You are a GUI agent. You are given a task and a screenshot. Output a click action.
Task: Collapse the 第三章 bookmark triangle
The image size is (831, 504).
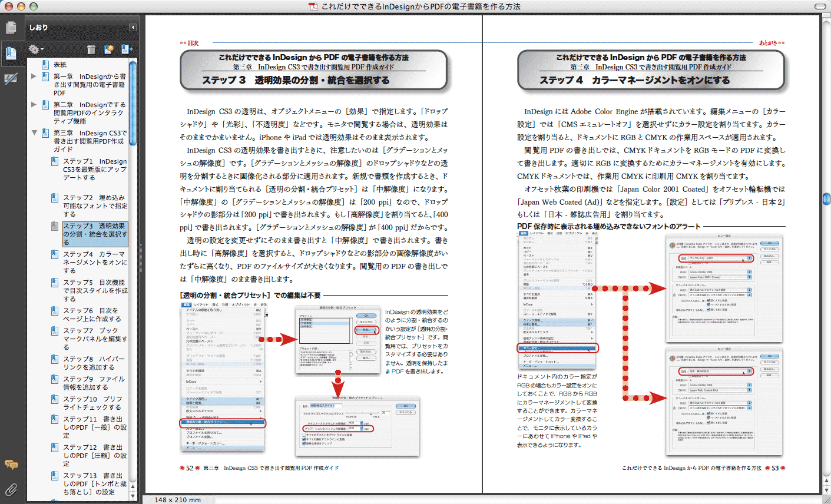tap(34, 132)
